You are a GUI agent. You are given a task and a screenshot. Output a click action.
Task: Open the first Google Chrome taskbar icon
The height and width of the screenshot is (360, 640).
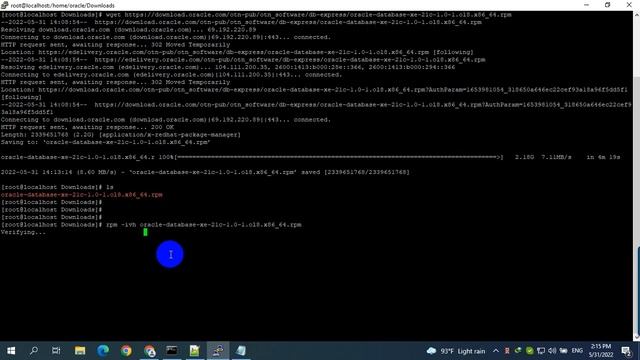click(x=126, y=351)
